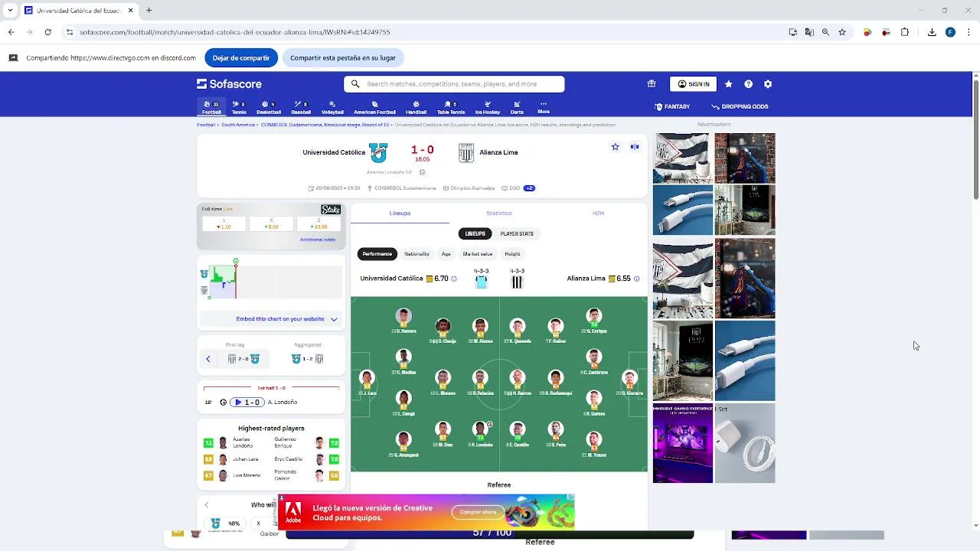Click Compartir esta pestaña en su lugar
This screenshot has height=551, width=980.
tap(343, 58)
